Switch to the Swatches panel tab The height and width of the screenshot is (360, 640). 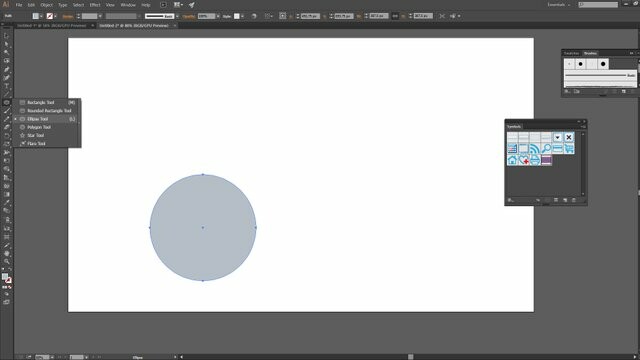click(x=571, y=53)
